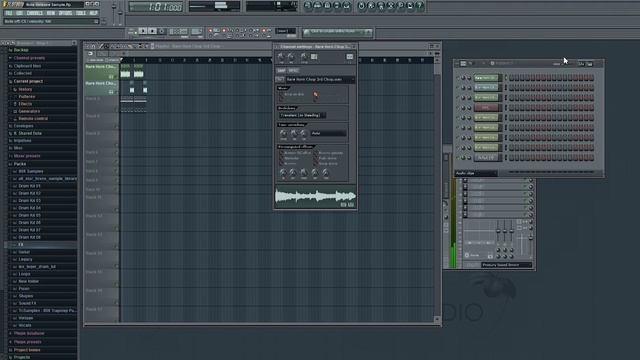Toggle Keep on disk option
The height and width of the screenshot is (360, 640).
pyautogui.click(x=281, y=95)
